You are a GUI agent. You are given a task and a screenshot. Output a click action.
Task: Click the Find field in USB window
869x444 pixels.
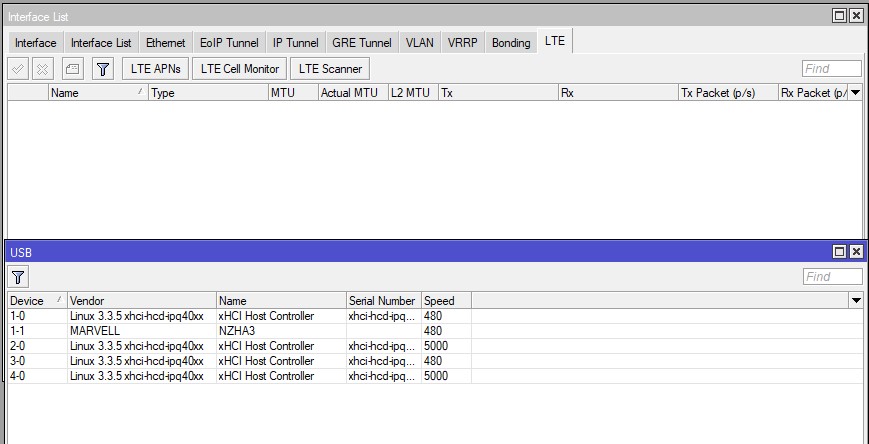pyautogui.click(x=832, y=277)
